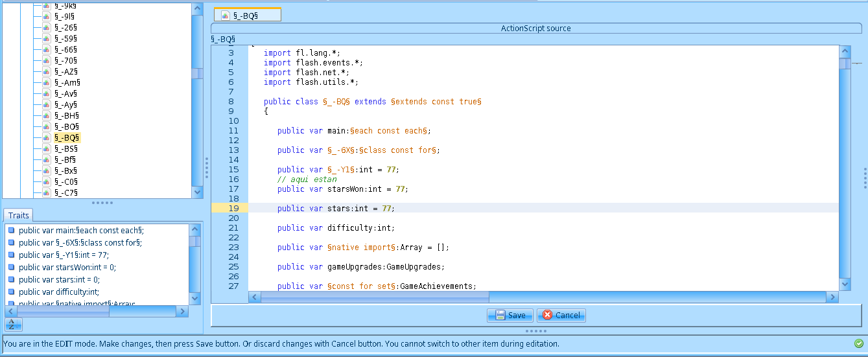This screenshot has width=868, height=357.
Task: Click the icon in the §_-BQ§ tab
Action: point(225,15)
